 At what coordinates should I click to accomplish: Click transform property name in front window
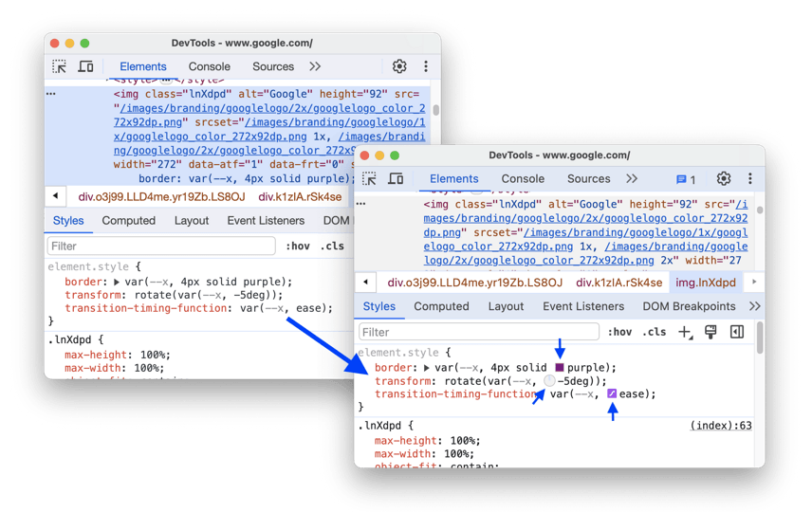pyautogui.click(x=402, y=381)
